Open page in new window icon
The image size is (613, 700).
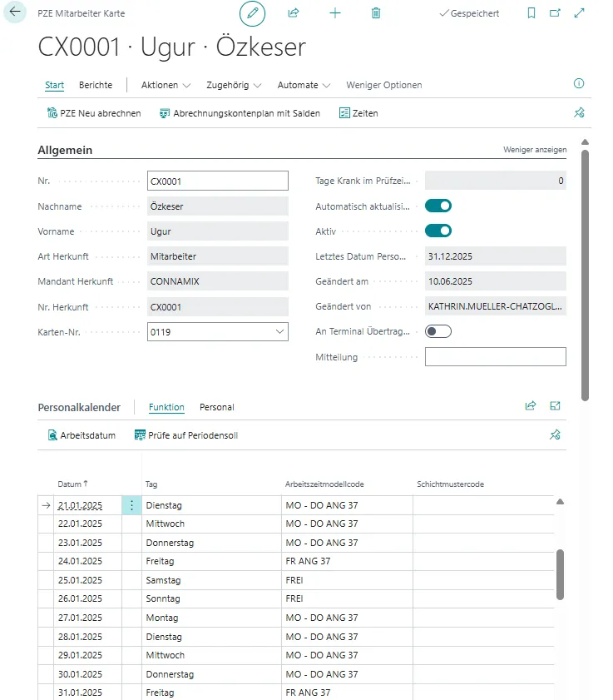coord(556,13)
